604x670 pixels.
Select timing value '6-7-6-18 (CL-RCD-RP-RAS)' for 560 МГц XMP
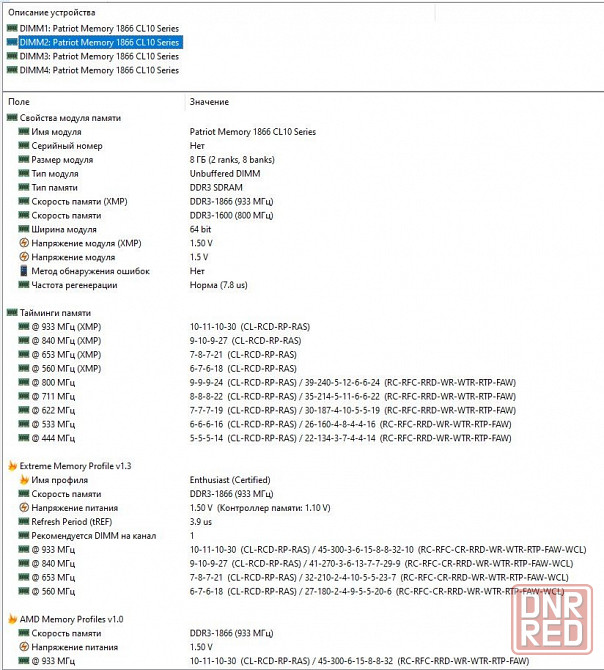[x=243, y=368]
